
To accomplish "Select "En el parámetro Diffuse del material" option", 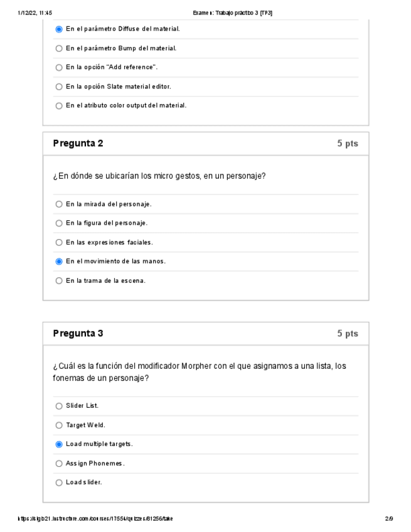I will point(59,29).
